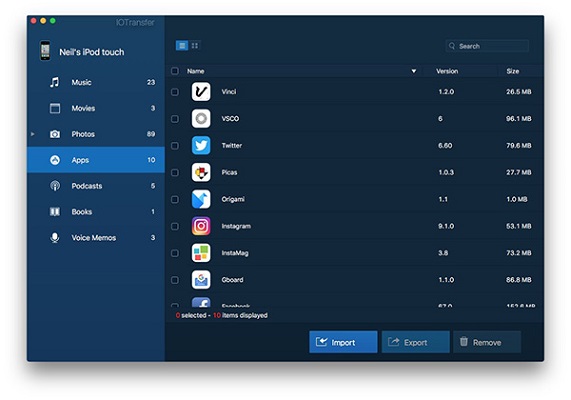The height and width of the screenshot is (400, 571).
Task: Click the Gboard app icon
Action: [201, 280]
